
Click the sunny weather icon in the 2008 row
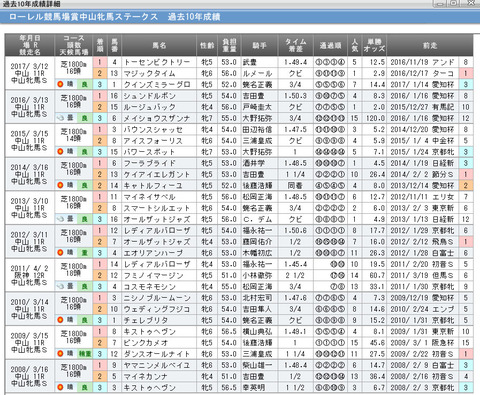pyautogui.click(x=60, y=387)
